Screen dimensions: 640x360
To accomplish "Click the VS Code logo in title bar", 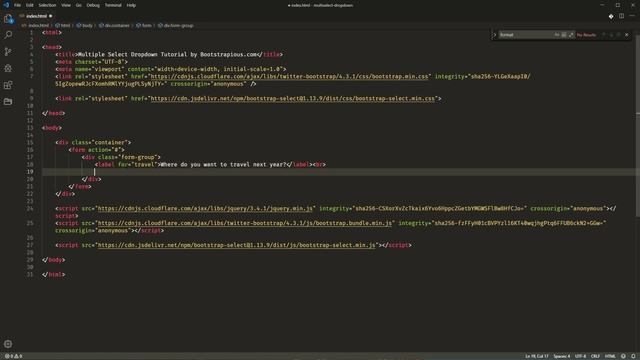I will tap(6, 5).
